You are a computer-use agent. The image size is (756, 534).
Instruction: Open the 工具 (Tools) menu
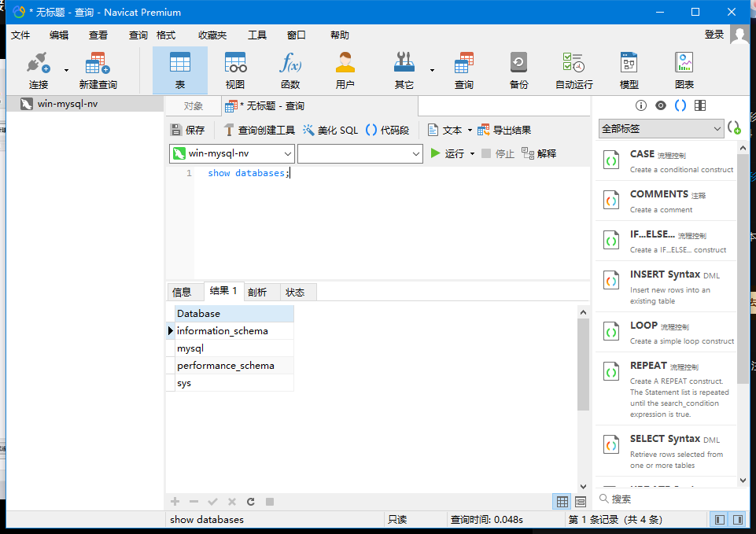coord(257,35)
